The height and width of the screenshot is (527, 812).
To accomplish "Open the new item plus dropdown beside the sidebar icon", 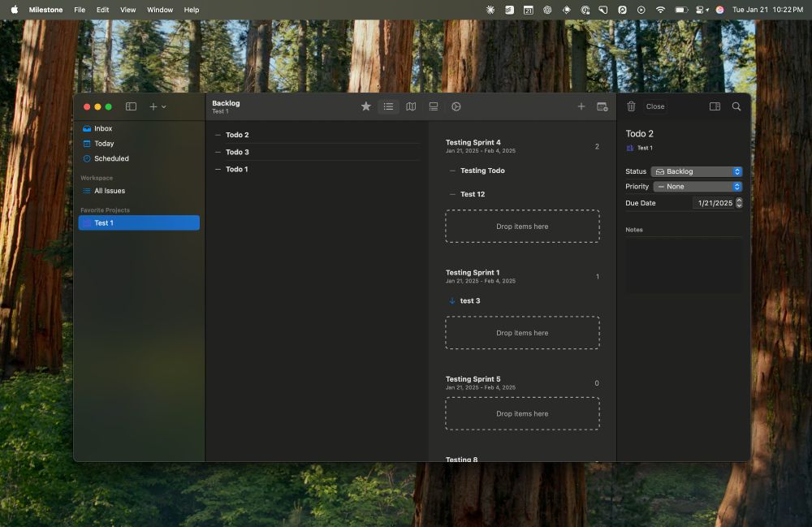I will point(158,106).
